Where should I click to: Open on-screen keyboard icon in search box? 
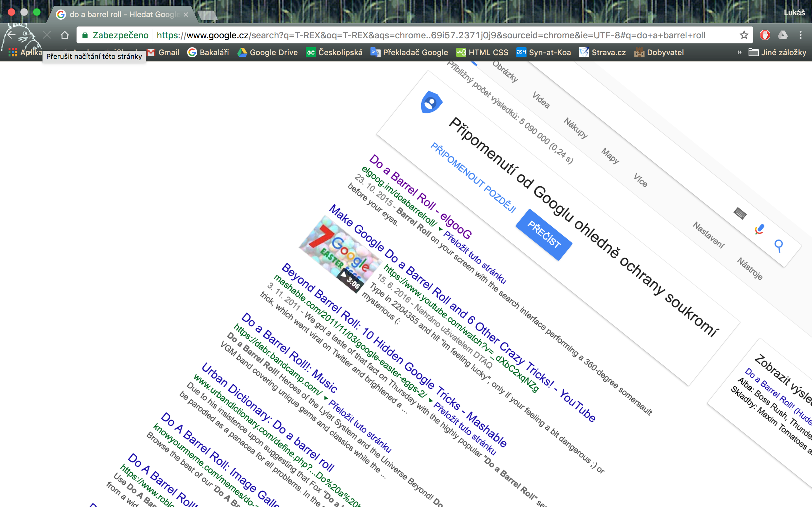(x=740, y=213)
